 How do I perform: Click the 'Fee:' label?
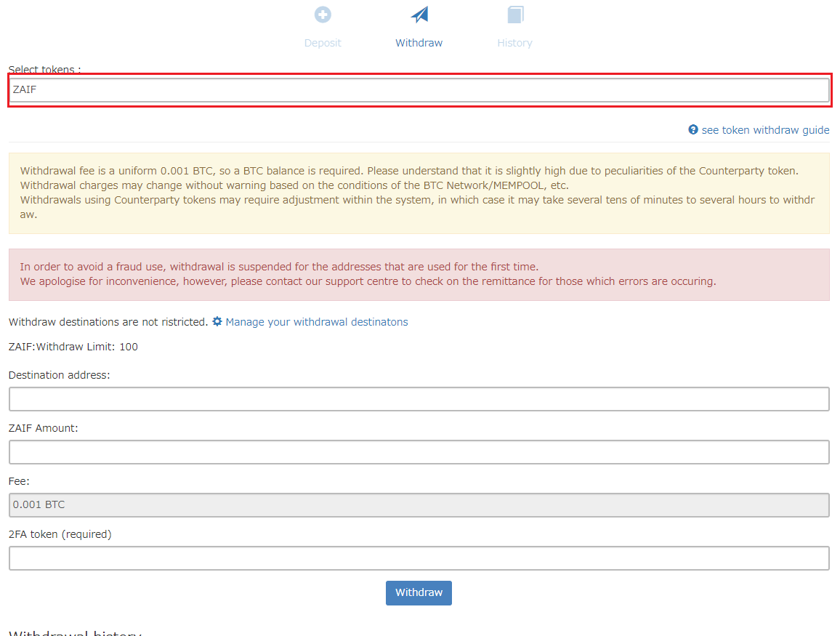[20, 481]
